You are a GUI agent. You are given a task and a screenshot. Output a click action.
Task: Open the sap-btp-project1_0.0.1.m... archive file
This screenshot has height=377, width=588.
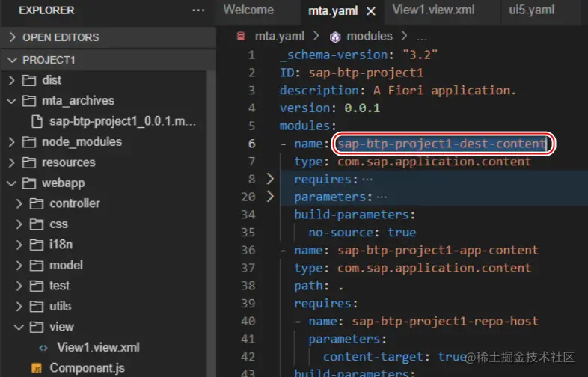pyautogui.click(x=122, y=121)
